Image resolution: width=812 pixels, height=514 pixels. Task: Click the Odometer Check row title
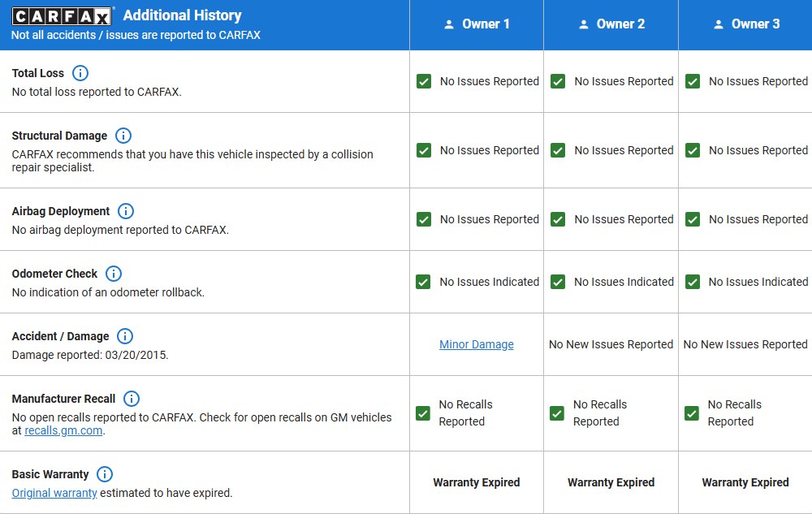click(54, 274)
